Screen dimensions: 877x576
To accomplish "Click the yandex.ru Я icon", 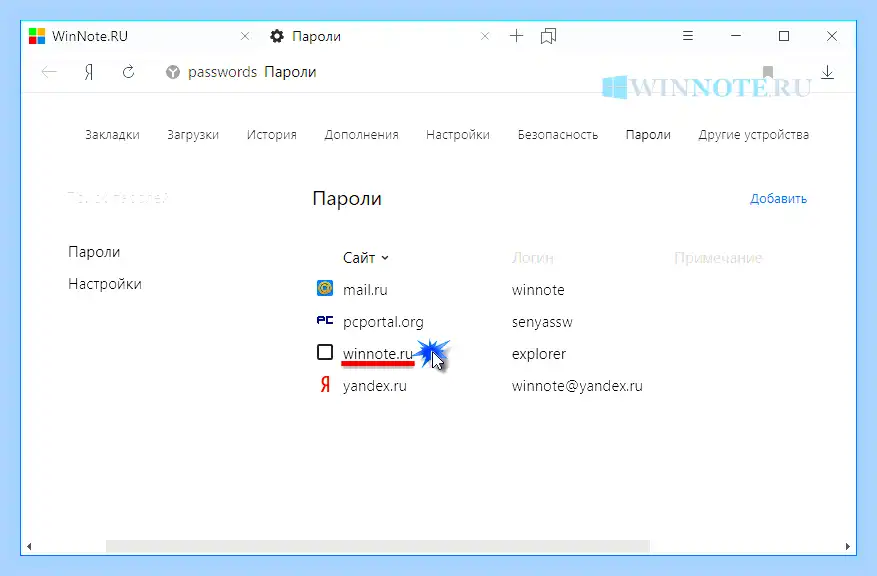I will pos(325,385).
